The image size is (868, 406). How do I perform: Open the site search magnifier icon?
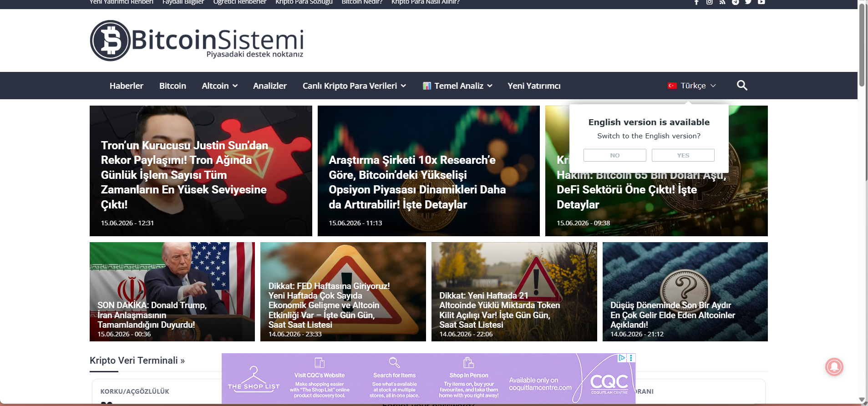(742, 85)
